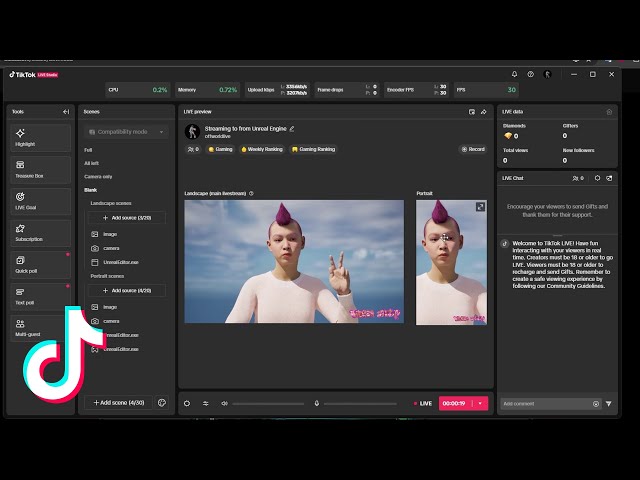This screenshot has width=640, height=480.
Task: Click the pin icon in LIVE preview header
Action: tap(484, 111)
